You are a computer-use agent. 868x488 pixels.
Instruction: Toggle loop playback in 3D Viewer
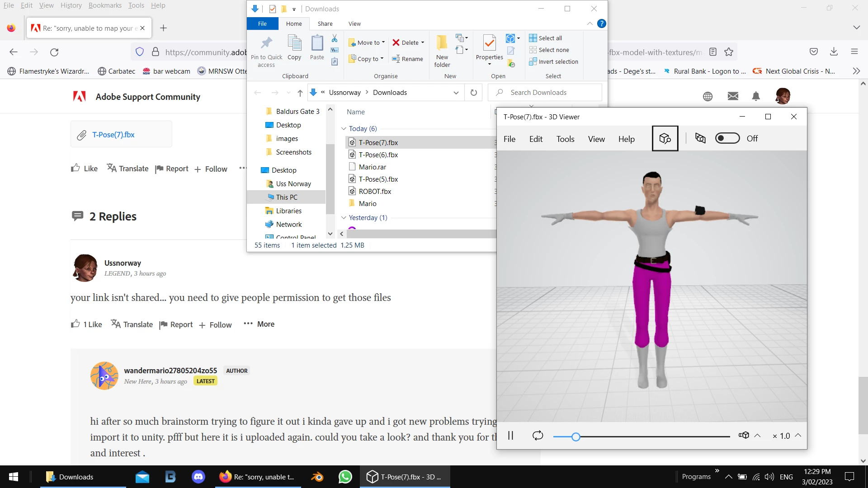(538, 436)
